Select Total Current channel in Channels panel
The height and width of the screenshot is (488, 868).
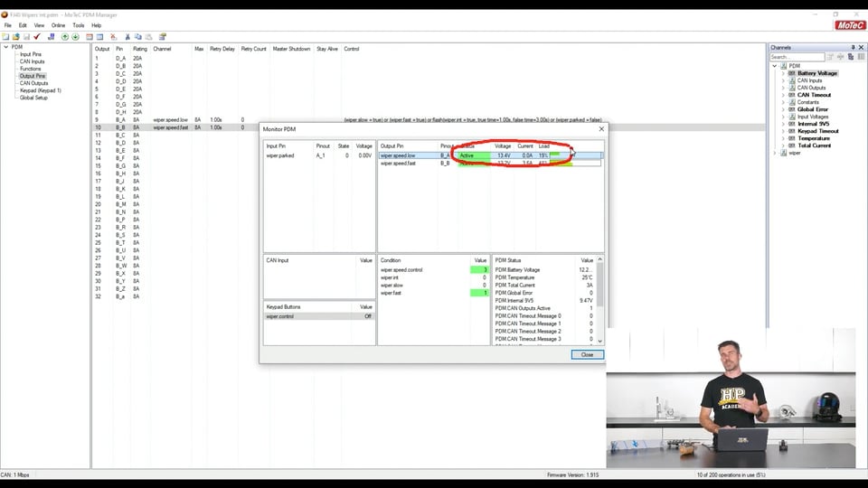[x=814, y=145]
